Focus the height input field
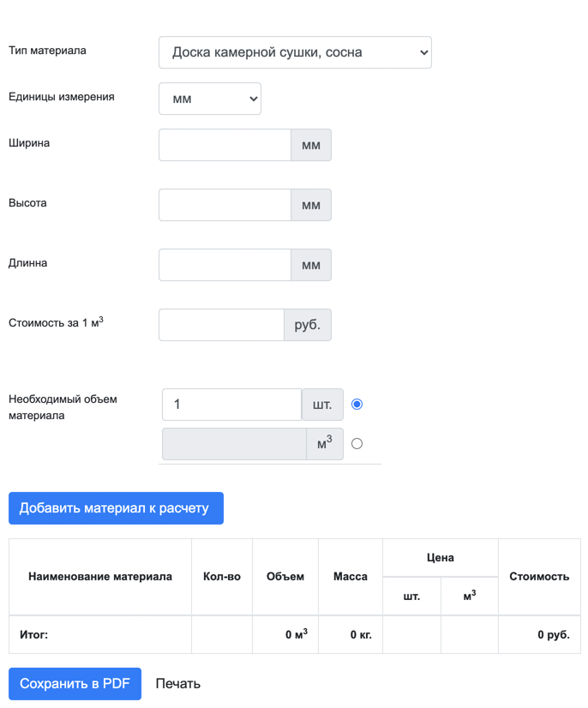This screenshot has height=708, width=588. [225, 205]
